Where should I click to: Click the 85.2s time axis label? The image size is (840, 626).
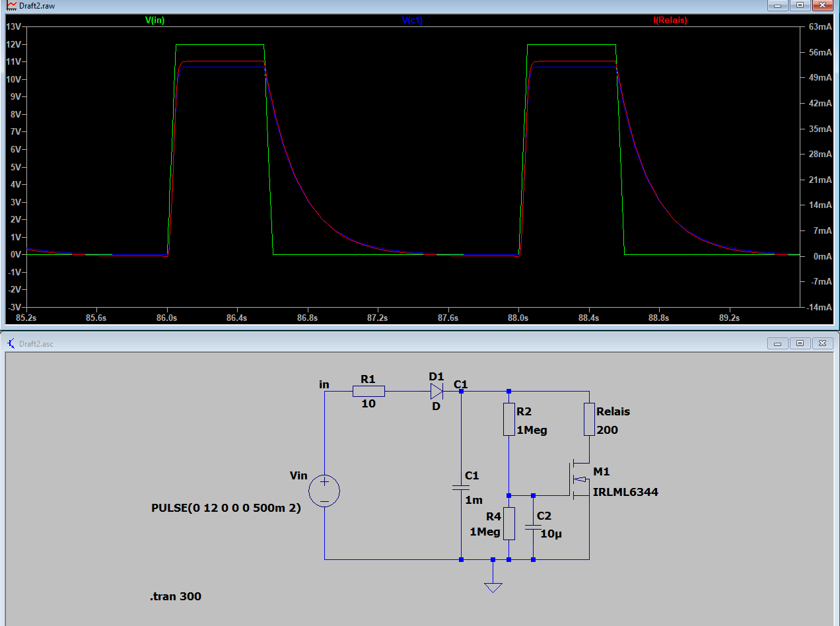pyautogui.click(x=26, y=318)
